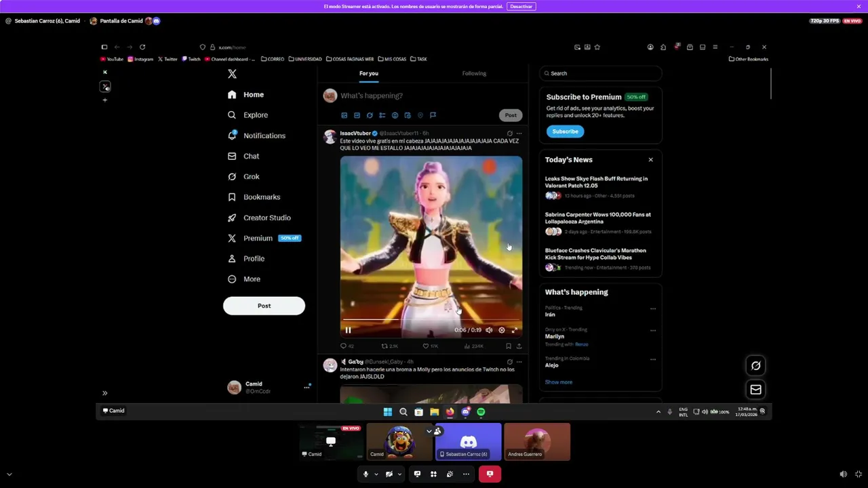
Task: Open the video settings gear
Action: (x=502, y=330)
